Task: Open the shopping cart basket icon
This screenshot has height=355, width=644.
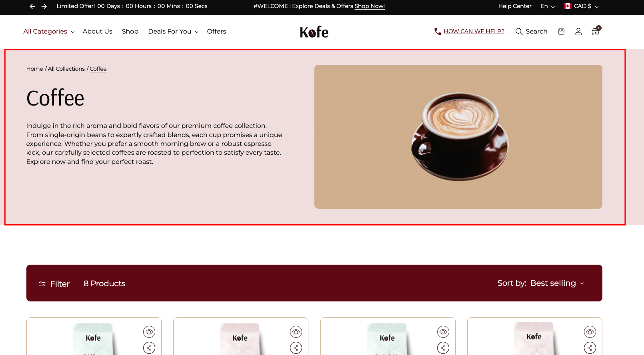Action: click(x=596, y=32)
